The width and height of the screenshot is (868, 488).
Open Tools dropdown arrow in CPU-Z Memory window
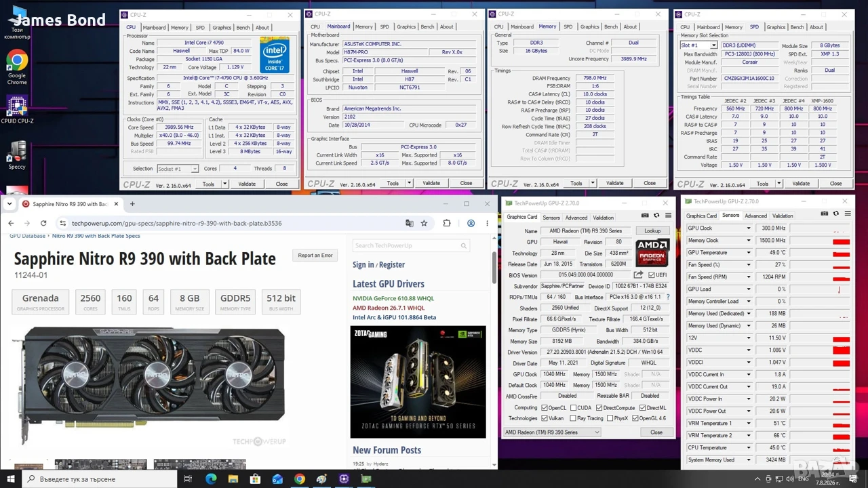tap(593, 183)
